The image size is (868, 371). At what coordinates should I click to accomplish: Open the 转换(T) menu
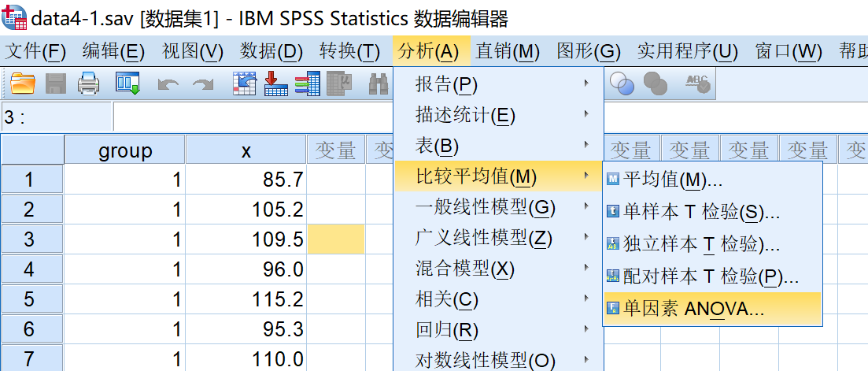click(349, 52)
